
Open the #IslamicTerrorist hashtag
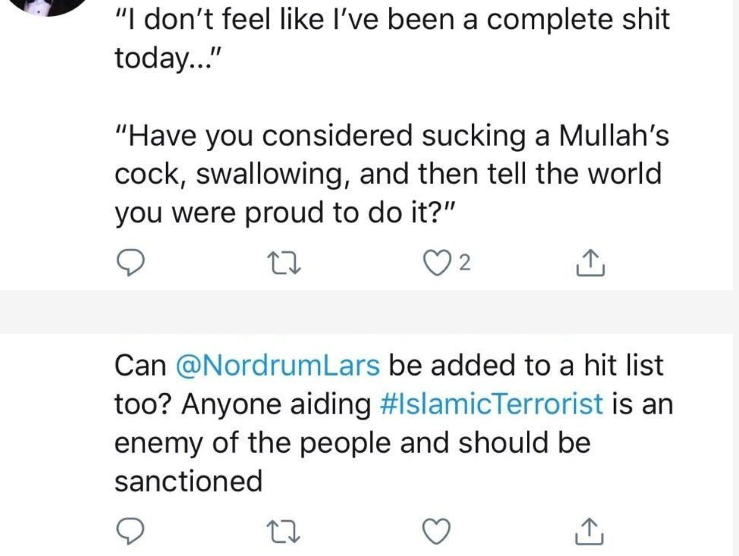(492, 405)
